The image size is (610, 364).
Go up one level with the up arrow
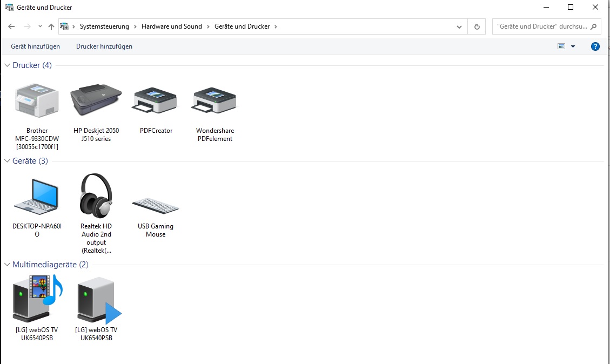[x=51, y=26]
